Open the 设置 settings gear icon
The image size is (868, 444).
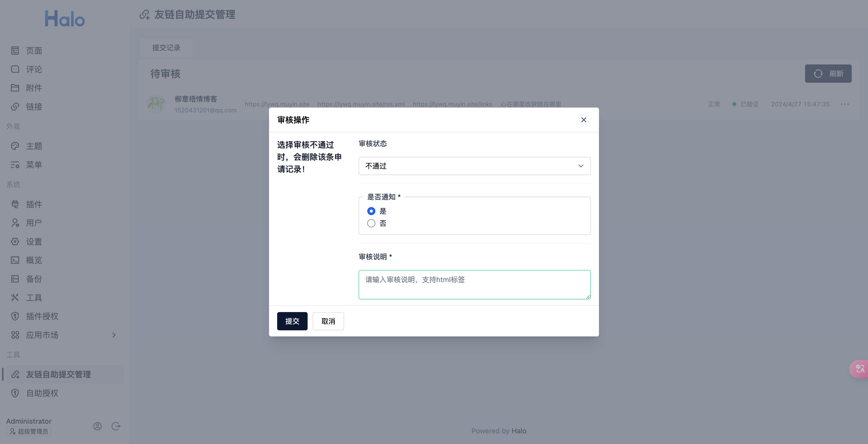(x=15, y=242)
